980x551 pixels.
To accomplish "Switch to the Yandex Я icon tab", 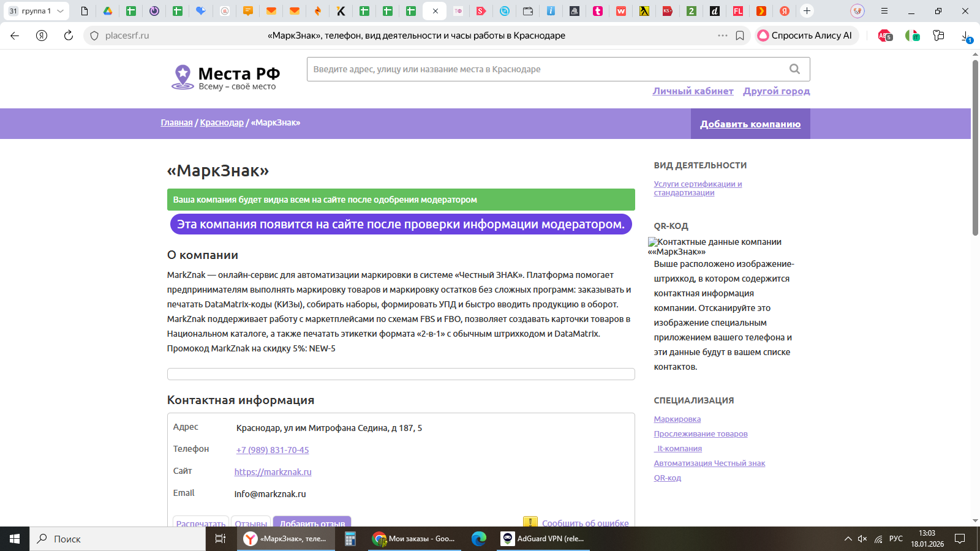I will pyautogui.click(x=785, y=11).
